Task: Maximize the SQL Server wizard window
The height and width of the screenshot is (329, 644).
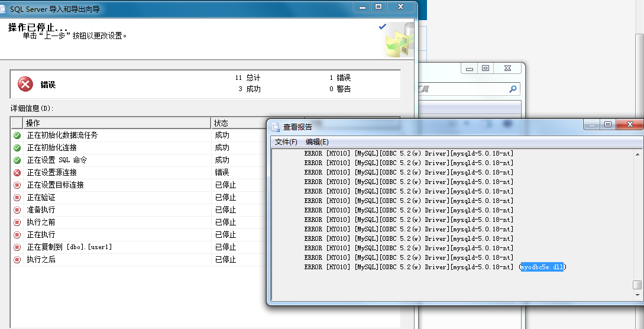Action: coord(378,7)
